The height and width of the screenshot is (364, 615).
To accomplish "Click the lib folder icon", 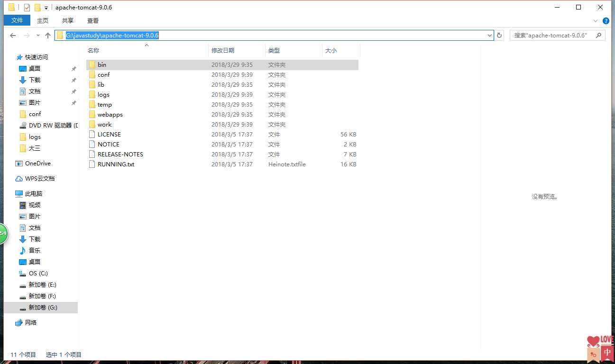I will pyautogui.click(x=92, y=84).
